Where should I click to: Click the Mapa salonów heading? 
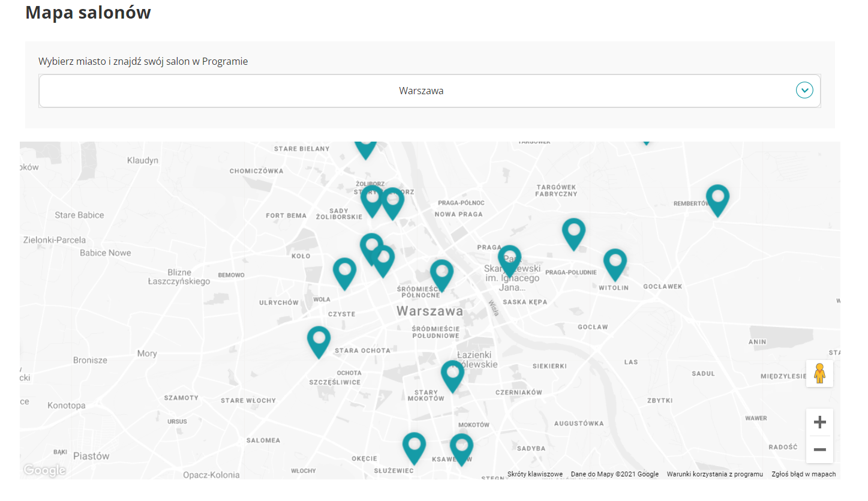point(88,13)
